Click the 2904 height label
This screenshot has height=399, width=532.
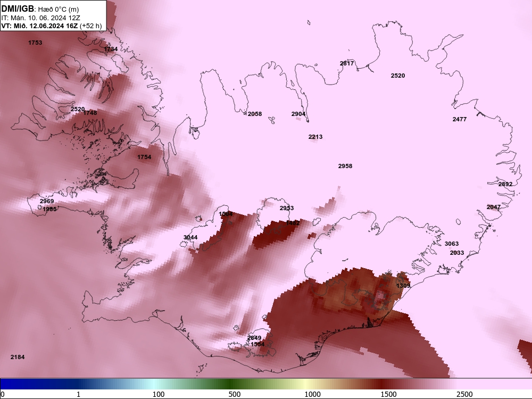[x=298, y=114]
